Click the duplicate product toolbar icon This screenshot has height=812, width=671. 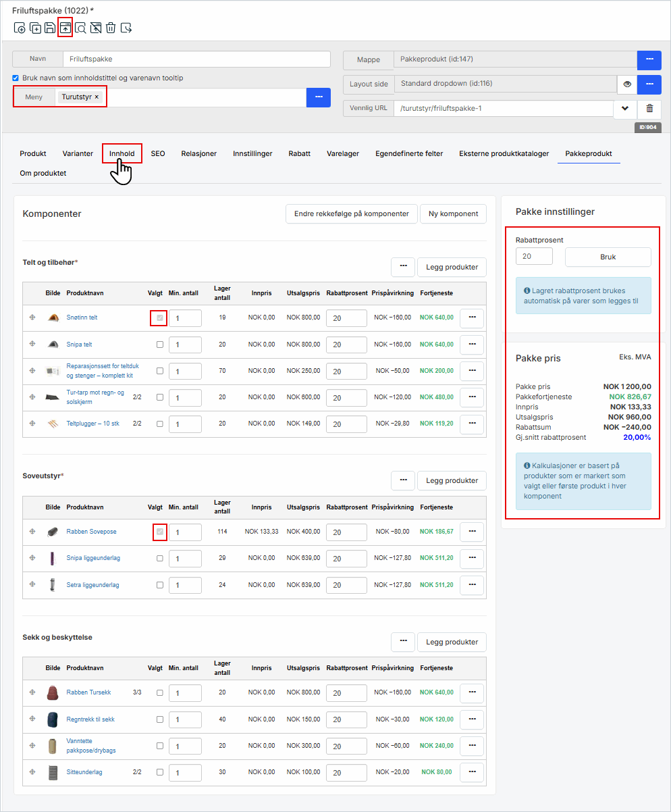[35, 28]
